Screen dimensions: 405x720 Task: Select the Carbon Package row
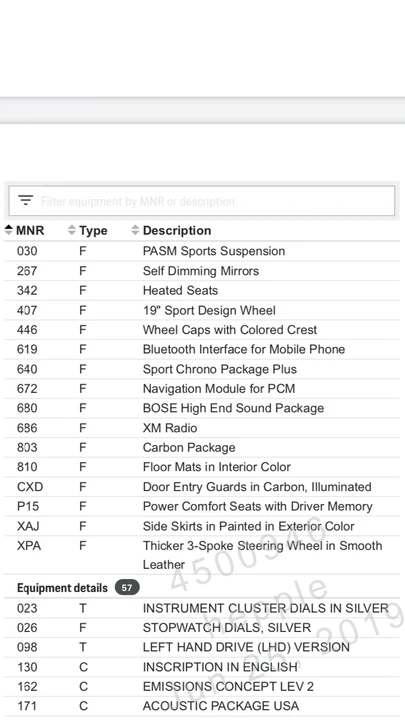(x=202, y=447)
